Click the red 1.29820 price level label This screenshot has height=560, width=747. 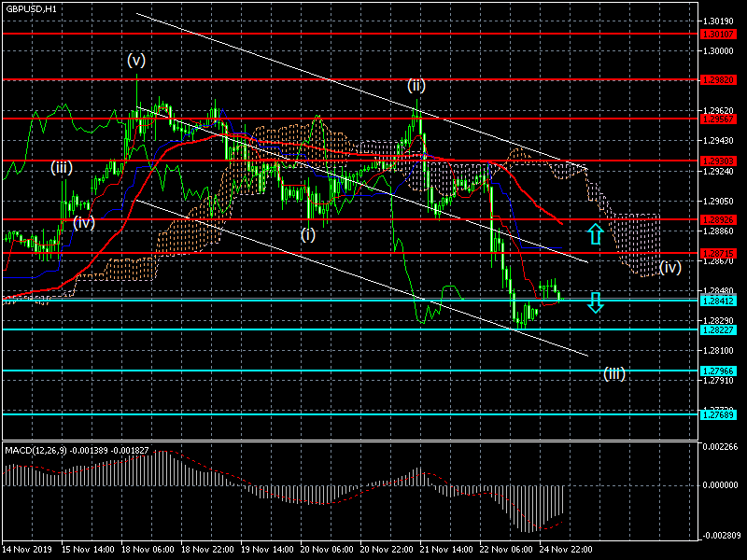coord(718,80)
